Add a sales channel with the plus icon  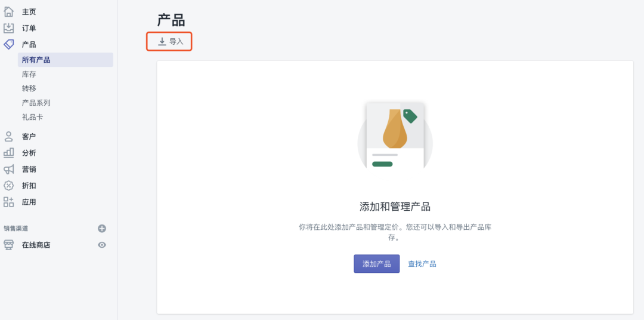point(102,228)
